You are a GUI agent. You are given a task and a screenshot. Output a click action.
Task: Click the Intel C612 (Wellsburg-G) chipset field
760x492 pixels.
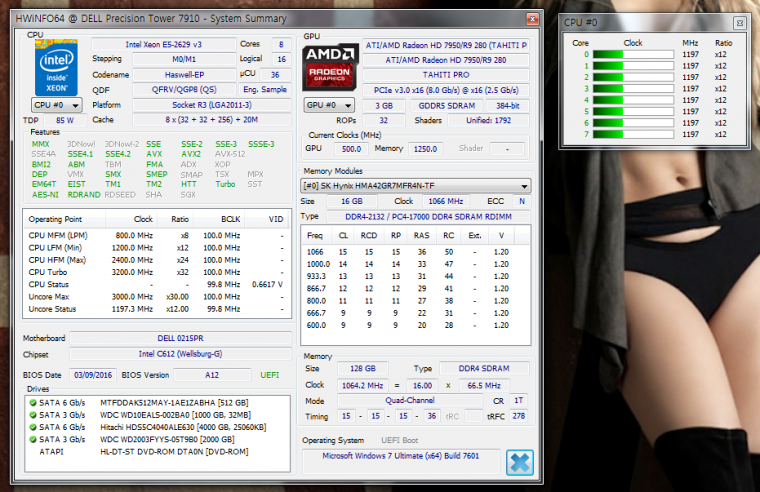pyautogui.click(x=180, y=354)
